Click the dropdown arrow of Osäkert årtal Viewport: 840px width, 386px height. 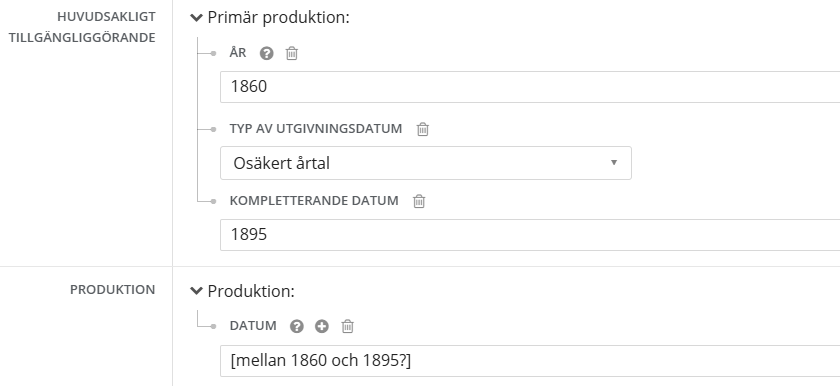tap(614, 162)
